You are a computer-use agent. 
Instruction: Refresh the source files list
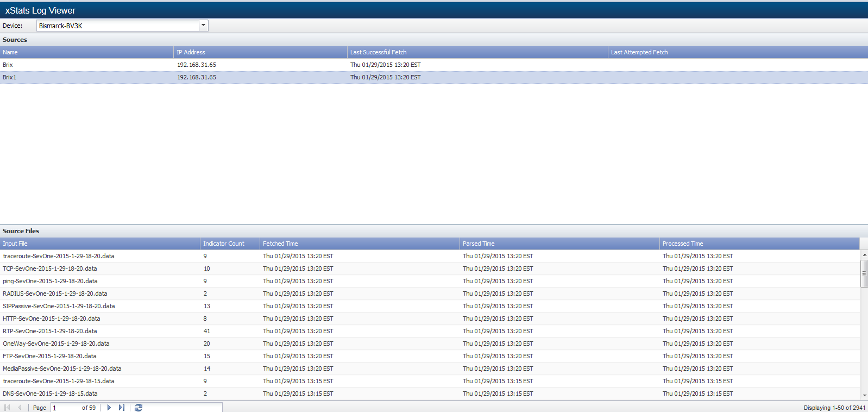pos(139,408)
